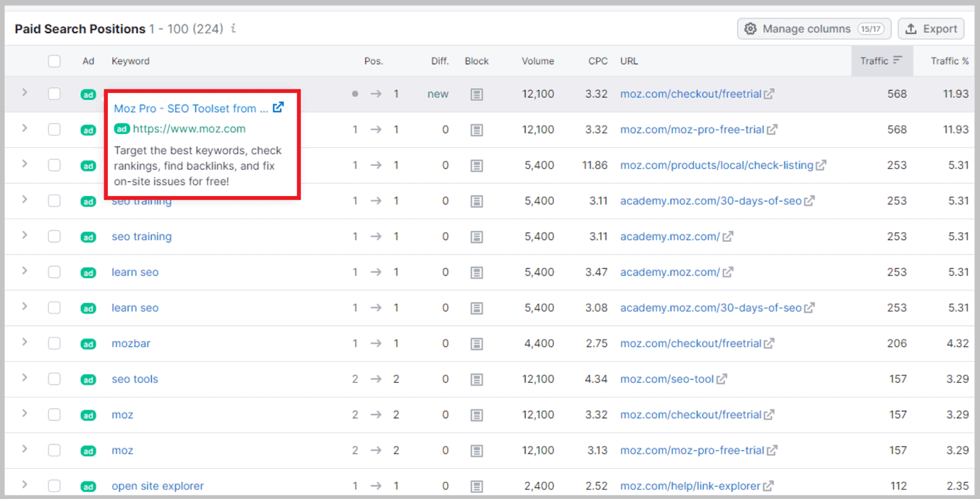Screen dimensions: 980x499
Task: Expand the open site explorer row
Action: click(x=24, y=484)
